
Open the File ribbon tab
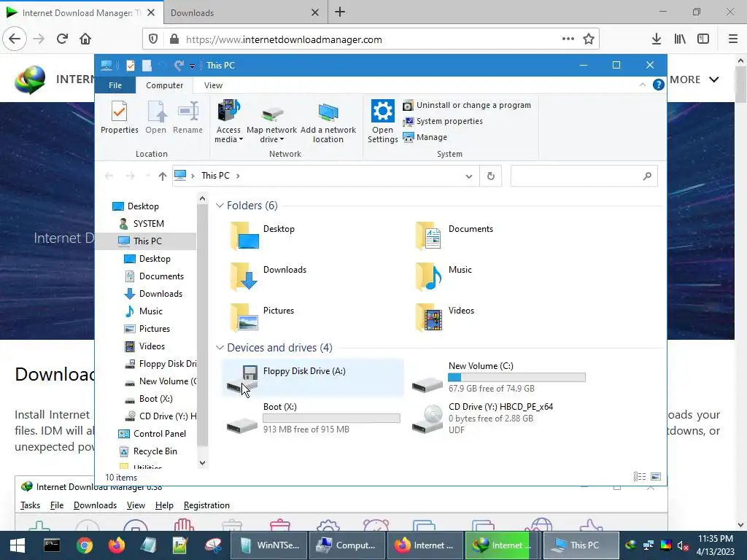[115, 85]
